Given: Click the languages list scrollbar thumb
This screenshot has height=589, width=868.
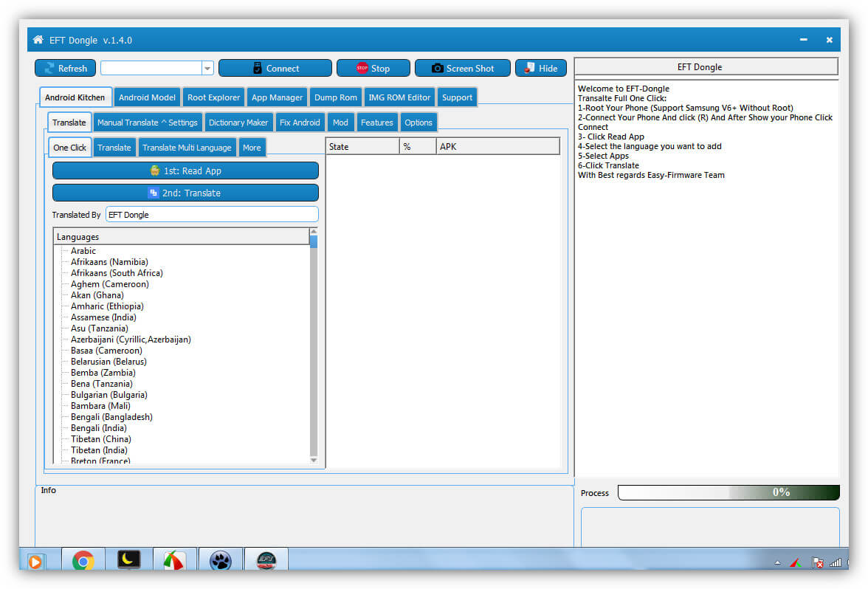Looking at the screenshot, I should pyautogui.click(x=314, y=241).
